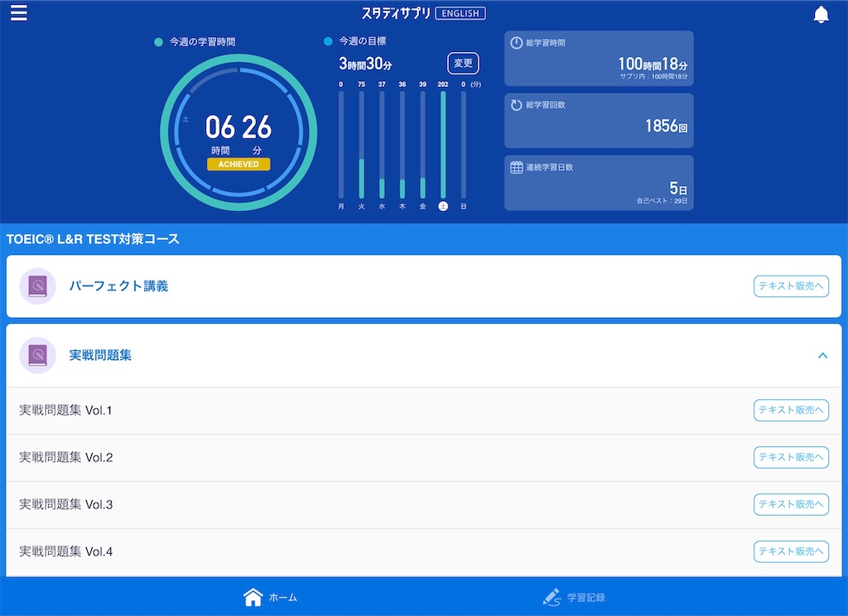This screenshot has width=848, height=616.
Task: Open the notifications bell
Action: tap(821, 14)
